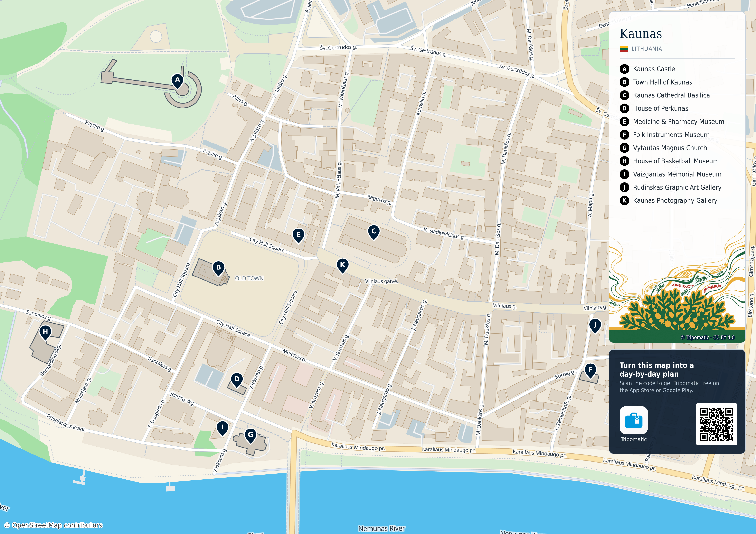
Task: Click the 'Nemunas River' water label
Action: point(382,528)
